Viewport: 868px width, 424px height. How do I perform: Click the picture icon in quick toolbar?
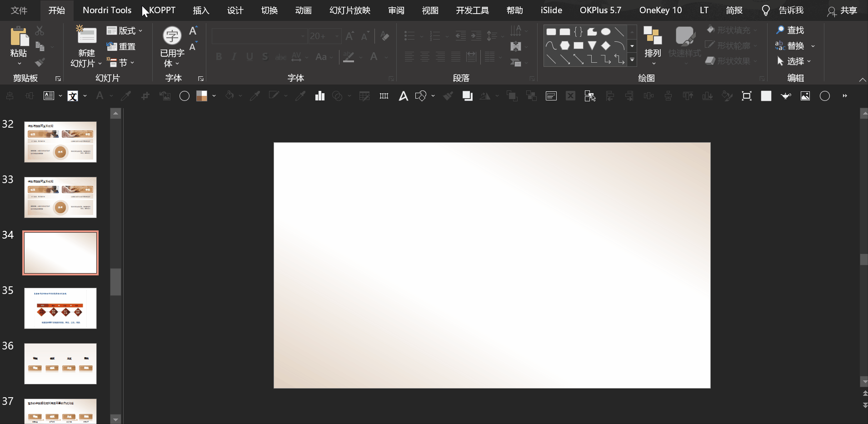tap(805, 96)
